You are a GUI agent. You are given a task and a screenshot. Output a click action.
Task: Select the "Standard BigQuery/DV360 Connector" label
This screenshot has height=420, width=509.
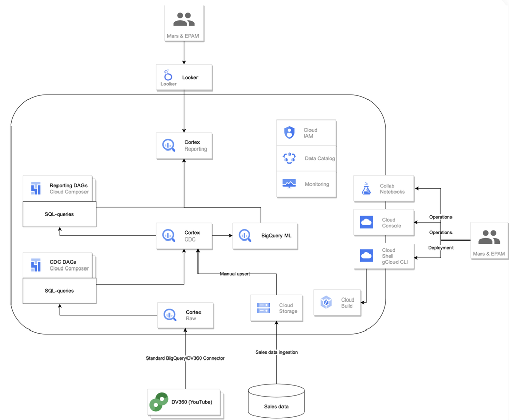pyautogui.click(x=185, y=358)
